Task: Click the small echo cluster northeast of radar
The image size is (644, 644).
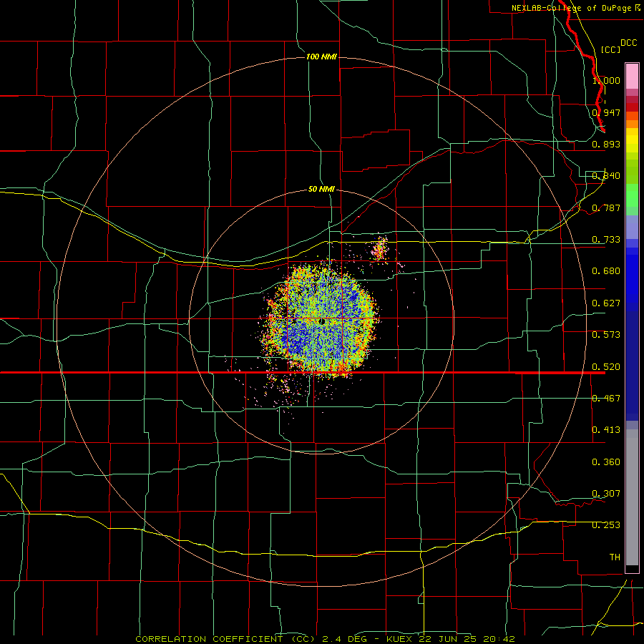Action: pos(381,248)
